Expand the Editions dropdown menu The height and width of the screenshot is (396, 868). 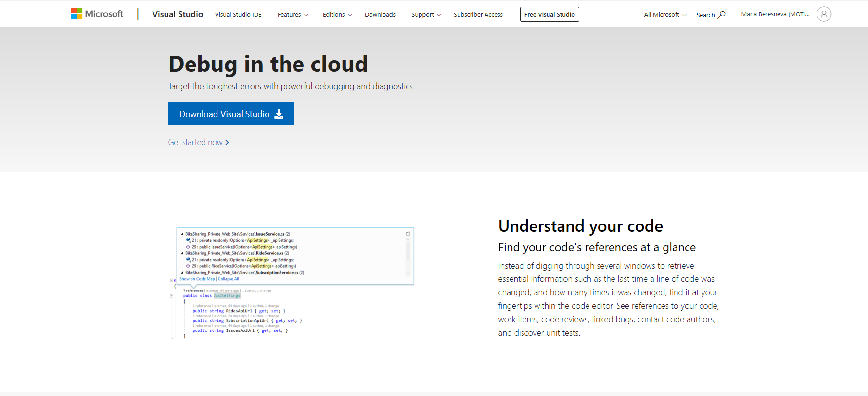pyautogui.click(x=337, y=15)
